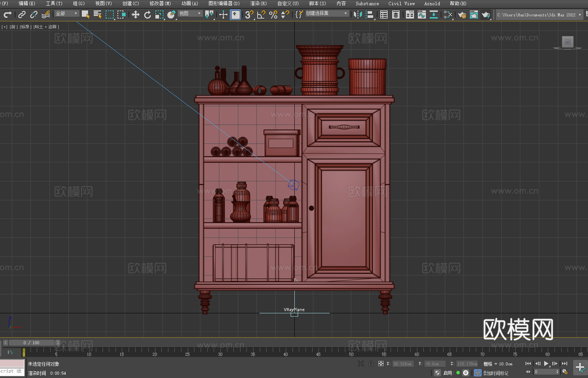Toggle the Angle Snap button
This screenshot has height=378, width=588.
[261, 14]
